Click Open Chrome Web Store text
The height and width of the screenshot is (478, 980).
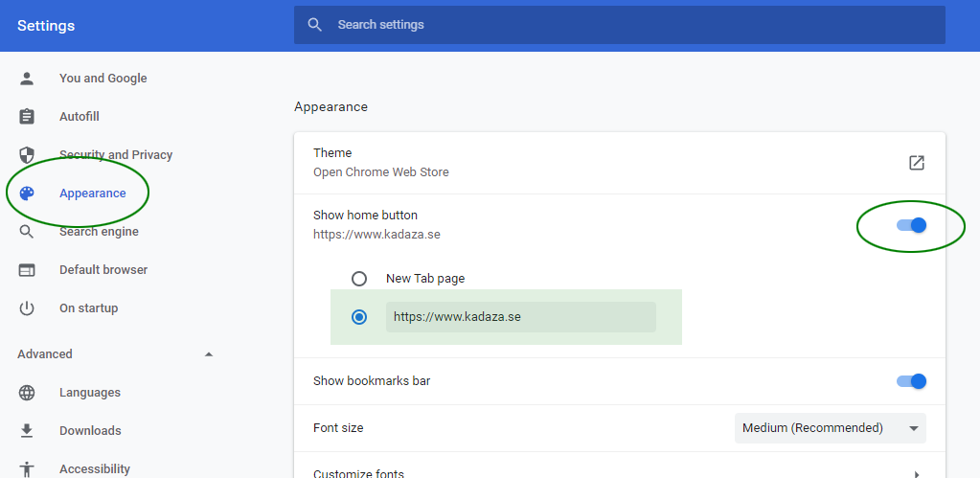[x=381, y=171]
